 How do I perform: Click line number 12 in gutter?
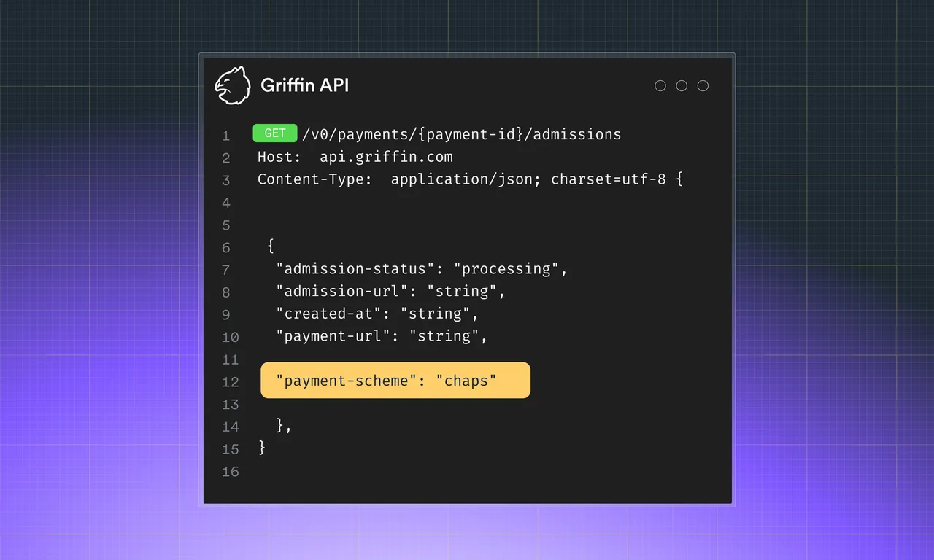[231, 382]
